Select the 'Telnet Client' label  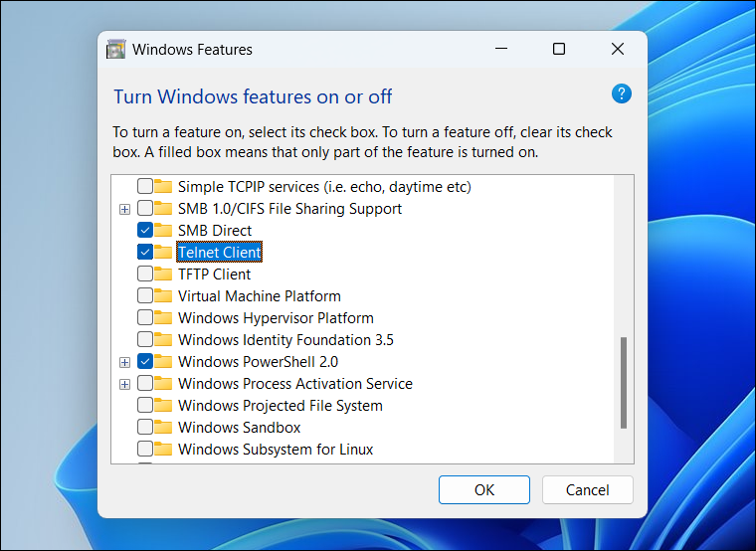coord(220,252)
